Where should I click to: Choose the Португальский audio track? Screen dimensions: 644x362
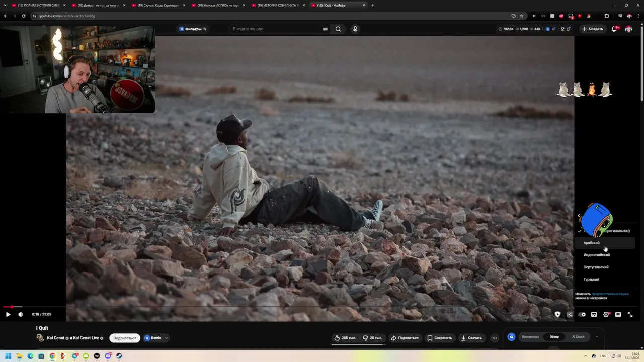coord(605,267)
